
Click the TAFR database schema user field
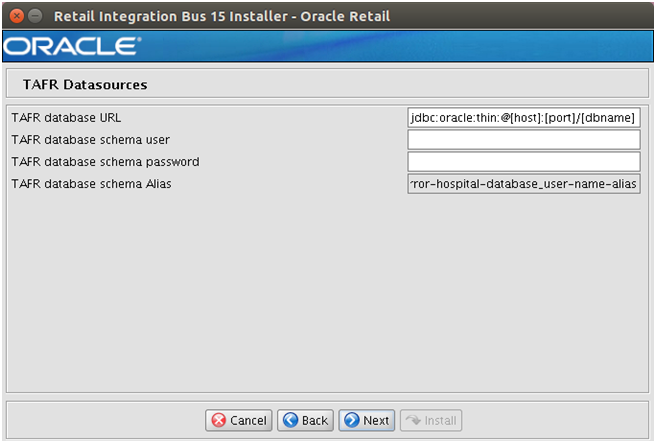click(524, 140)
